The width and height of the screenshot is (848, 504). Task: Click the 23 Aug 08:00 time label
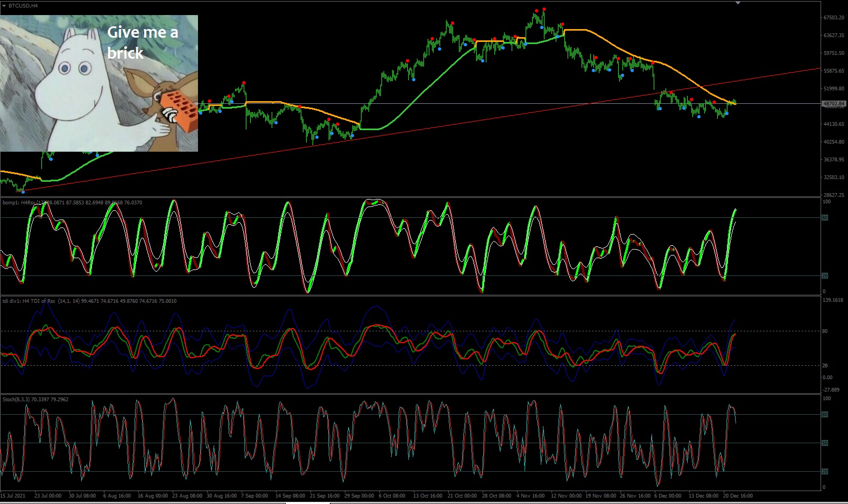pos(187,496)
